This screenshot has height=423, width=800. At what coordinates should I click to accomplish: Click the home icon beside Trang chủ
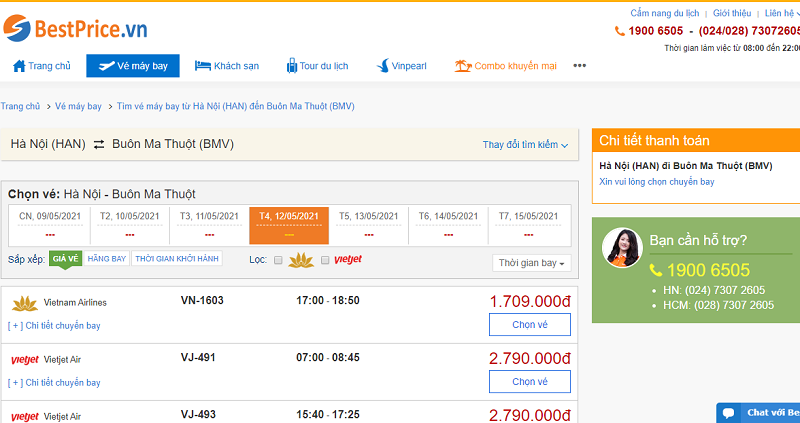(x=19, y=66)
